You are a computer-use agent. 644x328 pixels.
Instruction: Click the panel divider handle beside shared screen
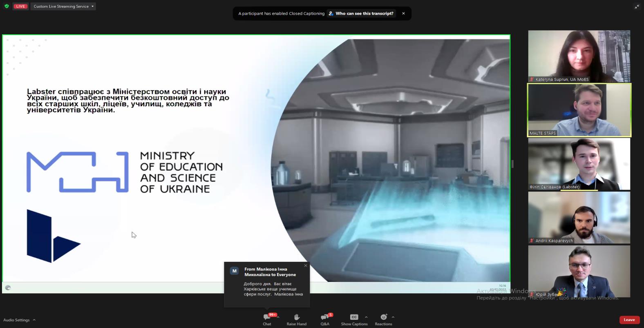coord(512,164)
